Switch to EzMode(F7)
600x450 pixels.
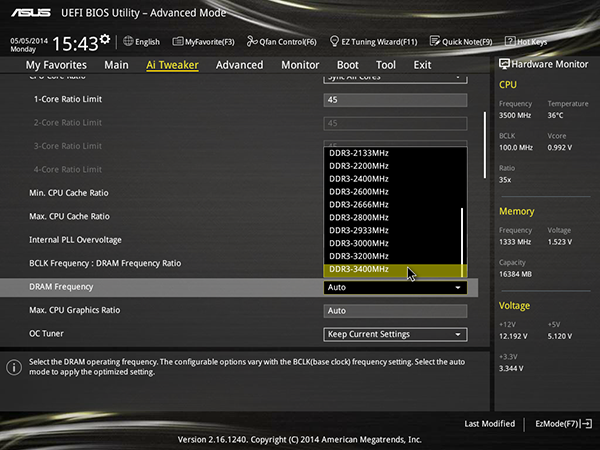click(563, 424)
